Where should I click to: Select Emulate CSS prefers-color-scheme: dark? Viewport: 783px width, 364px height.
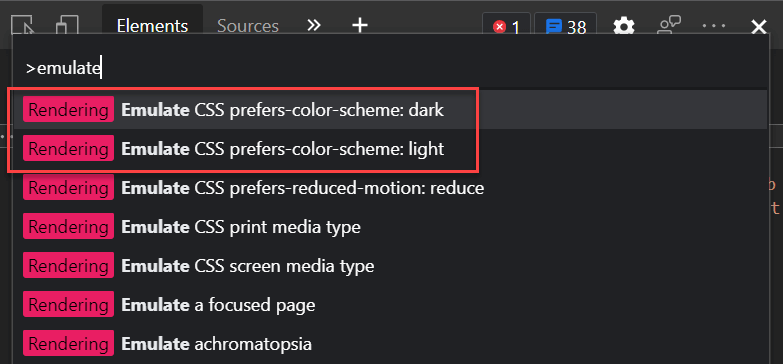pos(391,110)
